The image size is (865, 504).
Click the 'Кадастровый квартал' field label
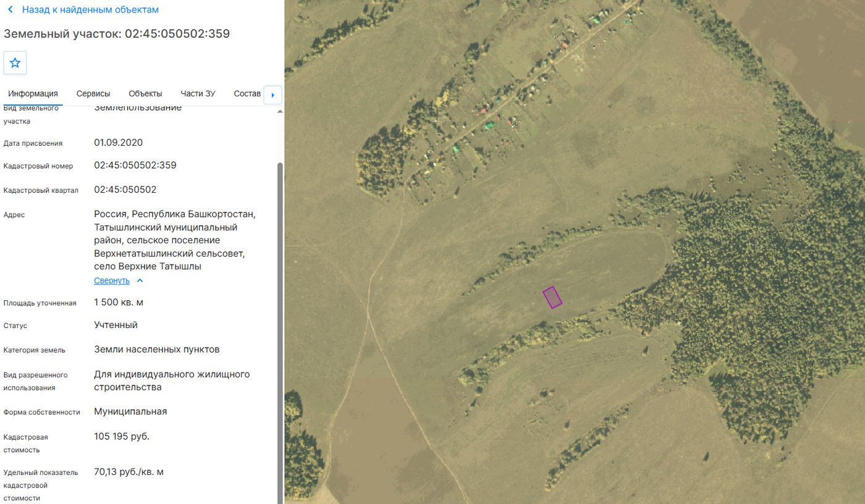41,190
